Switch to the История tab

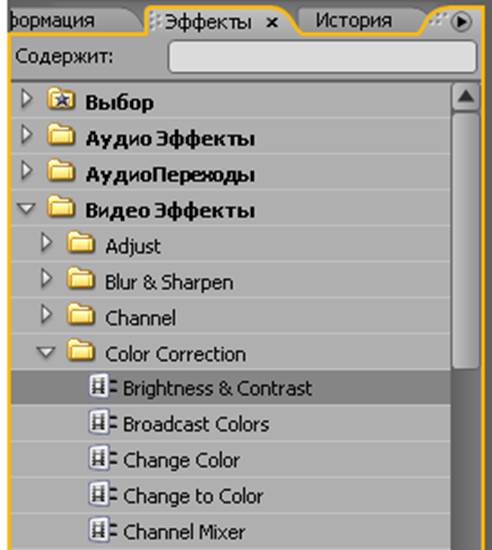[x=353, y=20]
